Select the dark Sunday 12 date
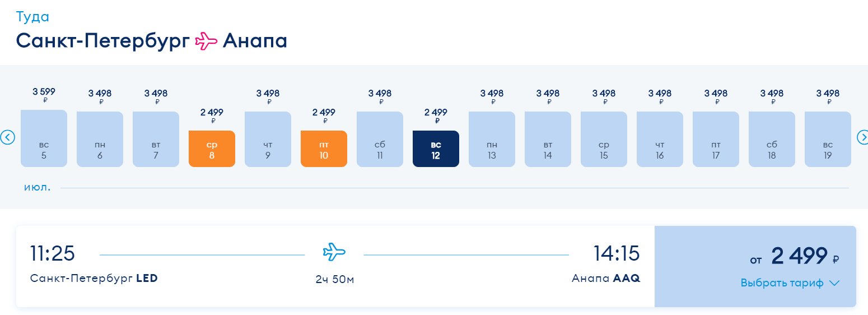Image resolution: width=868 pixels, height=315 pixels. click(436, 149)
